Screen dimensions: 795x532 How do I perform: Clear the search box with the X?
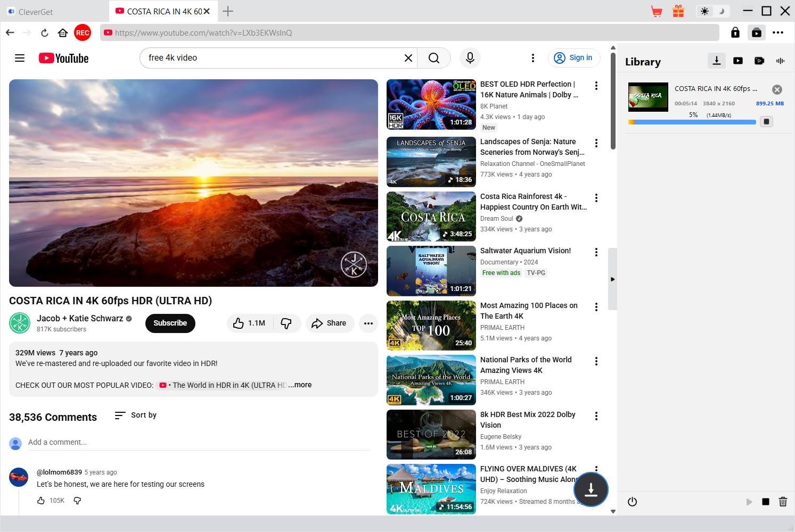pos(408,58)
